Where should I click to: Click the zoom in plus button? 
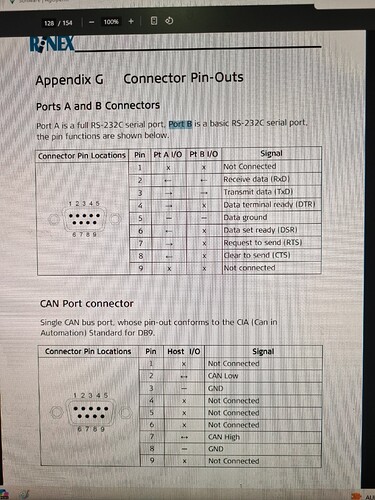(131, 22)
